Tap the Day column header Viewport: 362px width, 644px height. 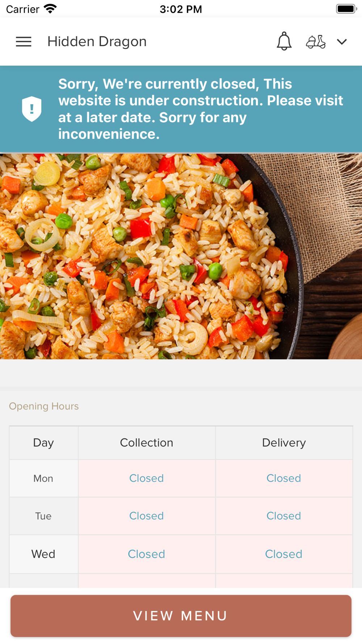pyautogui.click(x=43, y=443)
